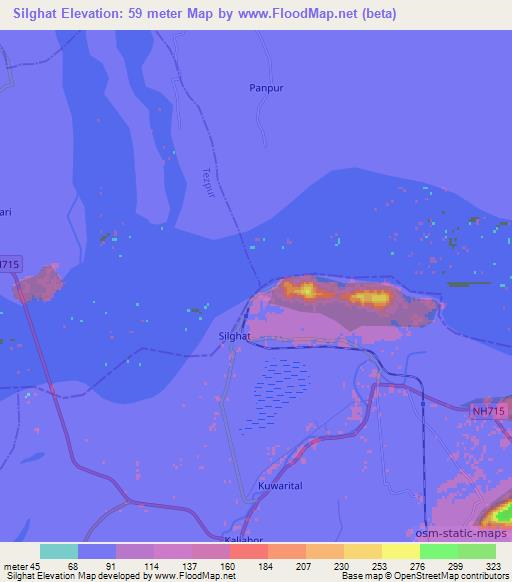
Task: Click the yellow legend swatch between 253 and 276
Action: [x=401, y=552]
